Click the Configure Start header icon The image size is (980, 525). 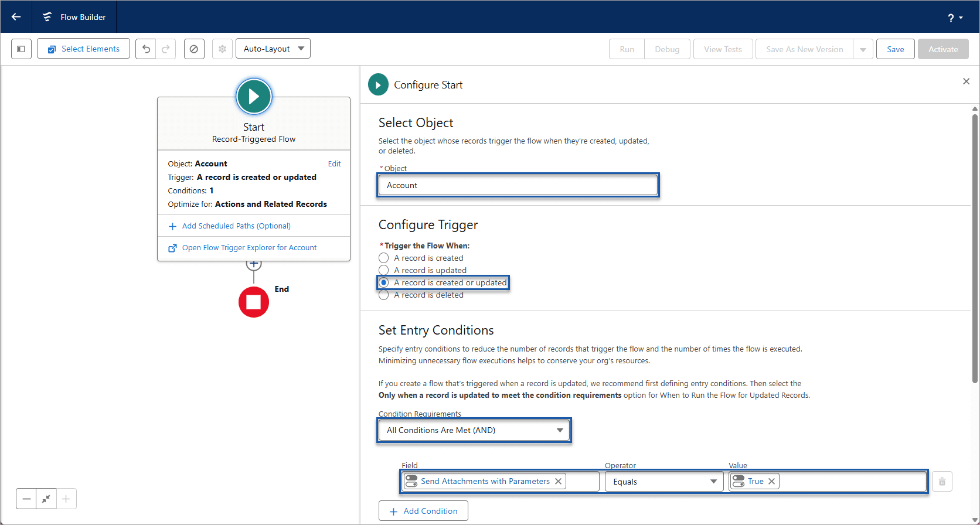[378, 85]
